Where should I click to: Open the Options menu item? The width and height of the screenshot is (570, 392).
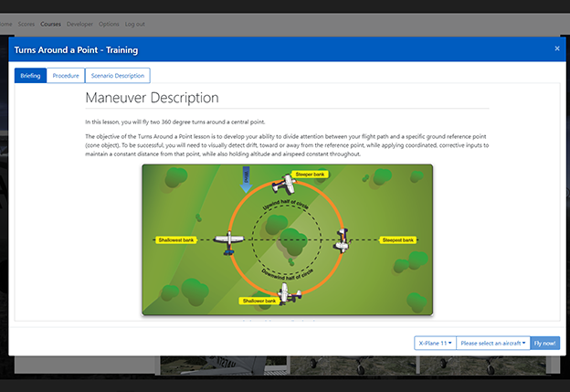tap(109, 24)
